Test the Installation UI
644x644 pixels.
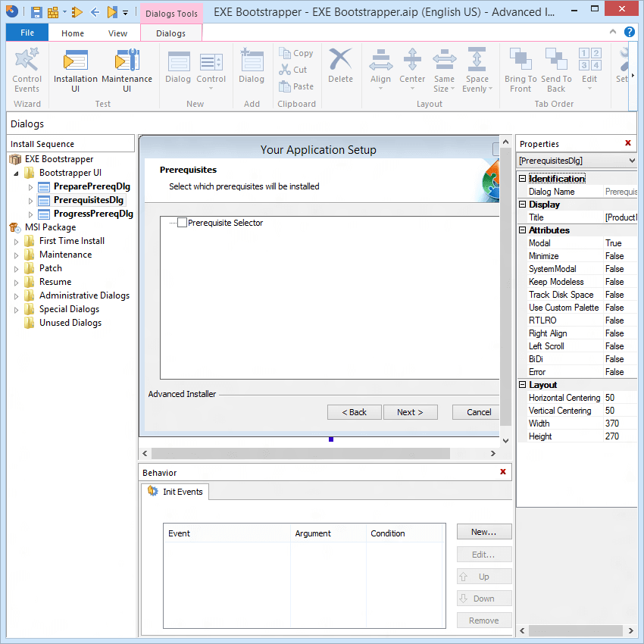coord(76,70)
